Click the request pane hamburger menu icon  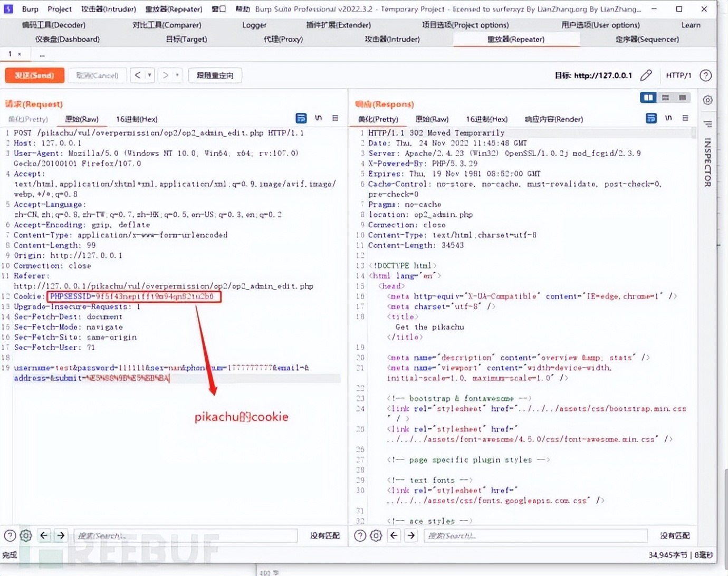(x=335, y=118)
